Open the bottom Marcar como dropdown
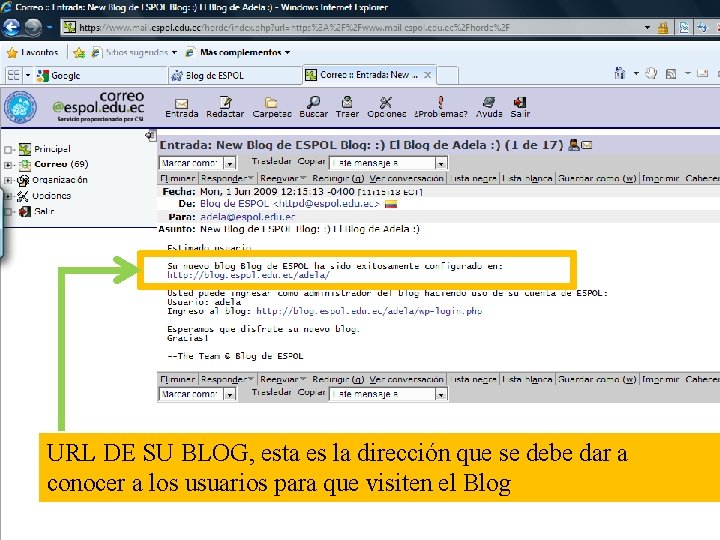The height and width of the screenshot is (540, 720). coord(197,394)
